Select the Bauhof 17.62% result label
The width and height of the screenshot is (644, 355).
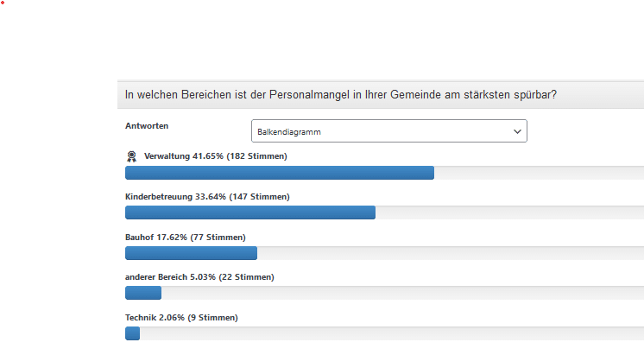click(185, 237)
